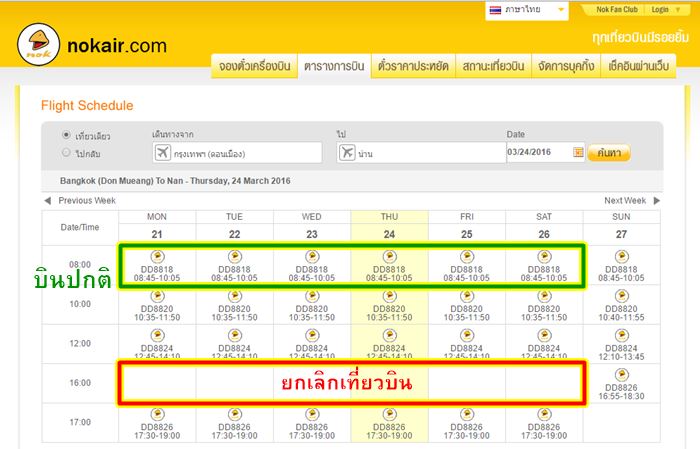Select Friday 25 DD8818 flight icon

click(x=467, y=257)
